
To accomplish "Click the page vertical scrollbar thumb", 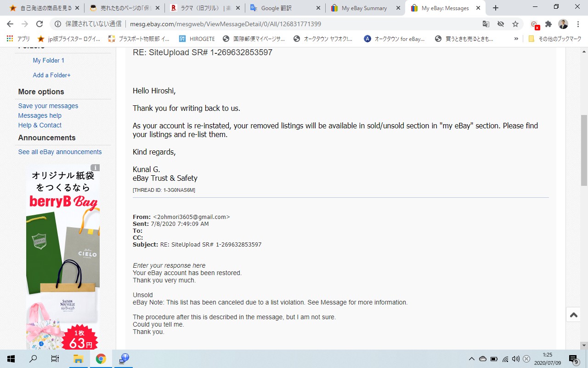I will coord(584,150).
